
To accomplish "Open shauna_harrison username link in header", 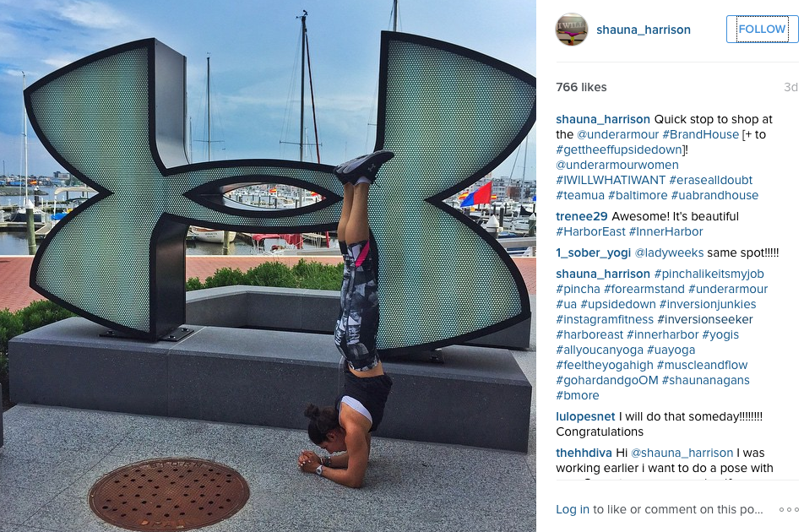I will 643,30.
